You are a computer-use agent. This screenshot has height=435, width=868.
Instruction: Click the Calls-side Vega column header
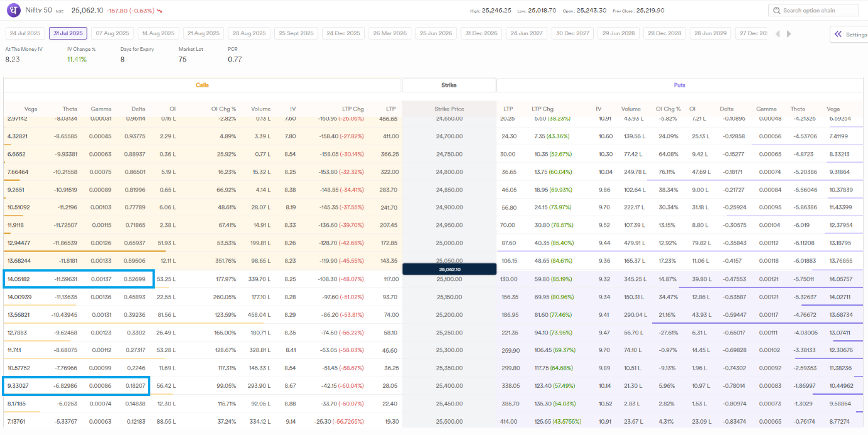coord(31,109)
